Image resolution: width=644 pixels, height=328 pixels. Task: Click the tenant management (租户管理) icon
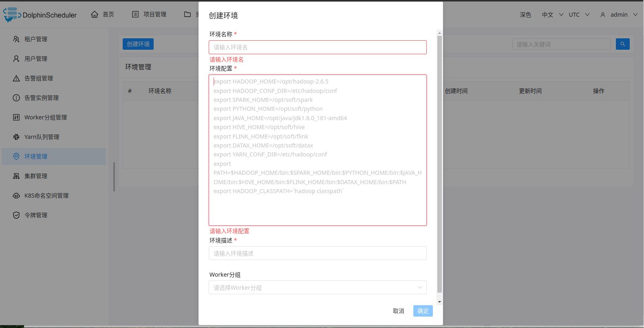click(x=16, y=39)
